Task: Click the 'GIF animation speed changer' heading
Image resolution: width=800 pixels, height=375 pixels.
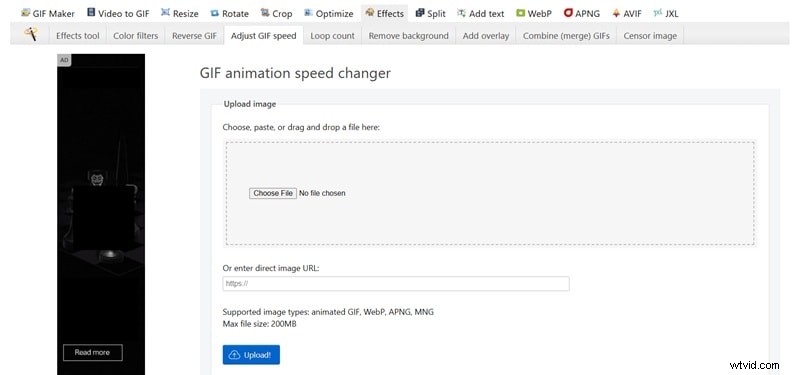Action: 295,73
